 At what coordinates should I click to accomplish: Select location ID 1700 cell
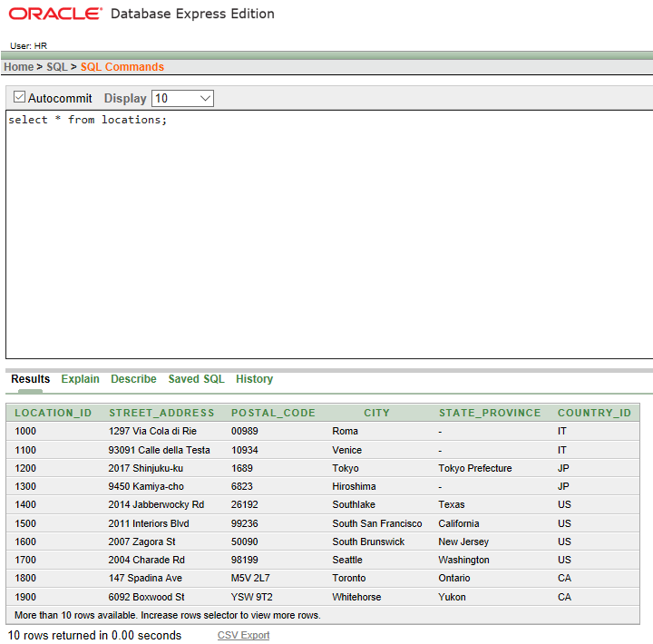pos(25,560)
